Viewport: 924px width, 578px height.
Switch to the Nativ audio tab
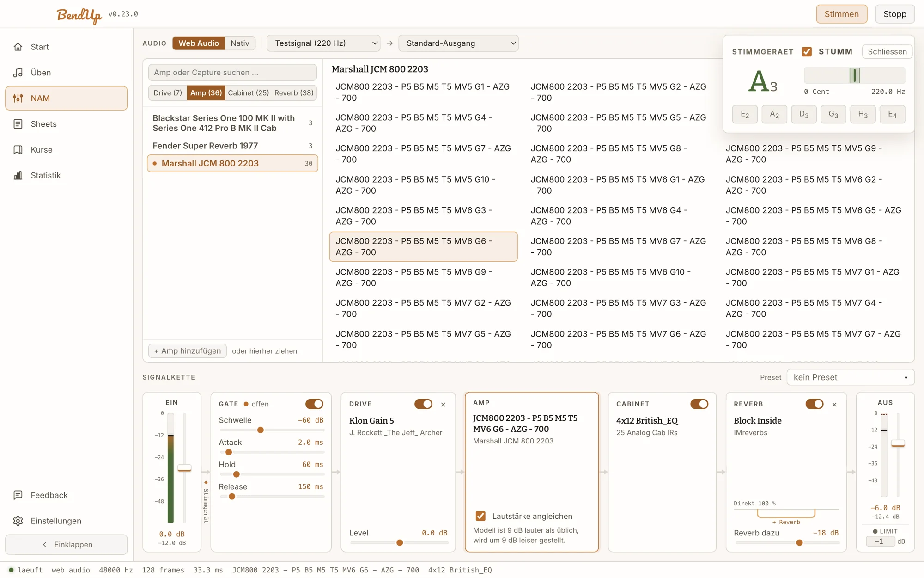tap(240, 43)
